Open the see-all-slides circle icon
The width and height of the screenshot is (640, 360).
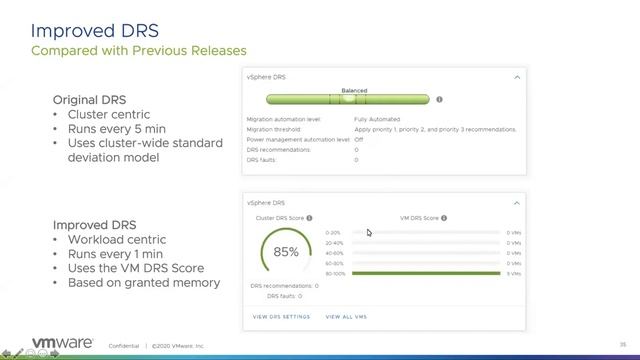pyautogui.click(x=31, y=353)
